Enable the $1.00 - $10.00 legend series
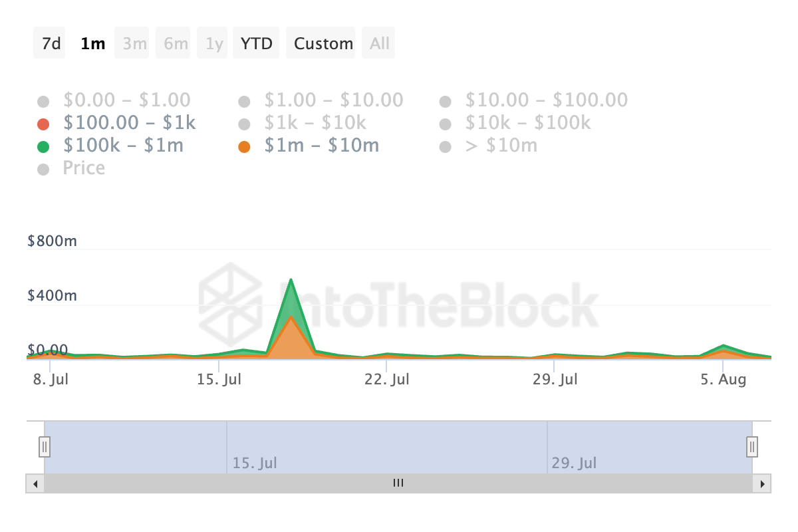 click(321, 100)
